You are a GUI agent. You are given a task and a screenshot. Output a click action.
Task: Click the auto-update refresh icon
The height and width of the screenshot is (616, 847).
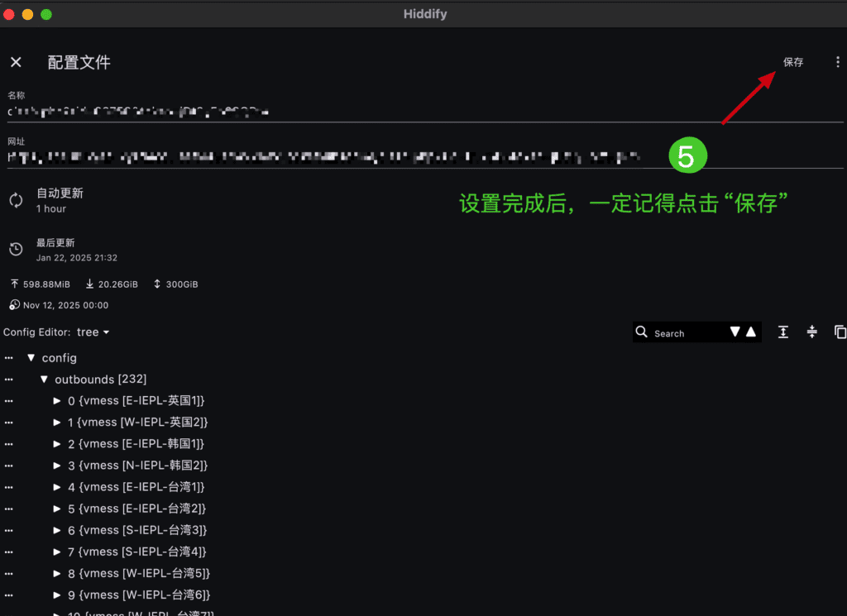[16, 200]
